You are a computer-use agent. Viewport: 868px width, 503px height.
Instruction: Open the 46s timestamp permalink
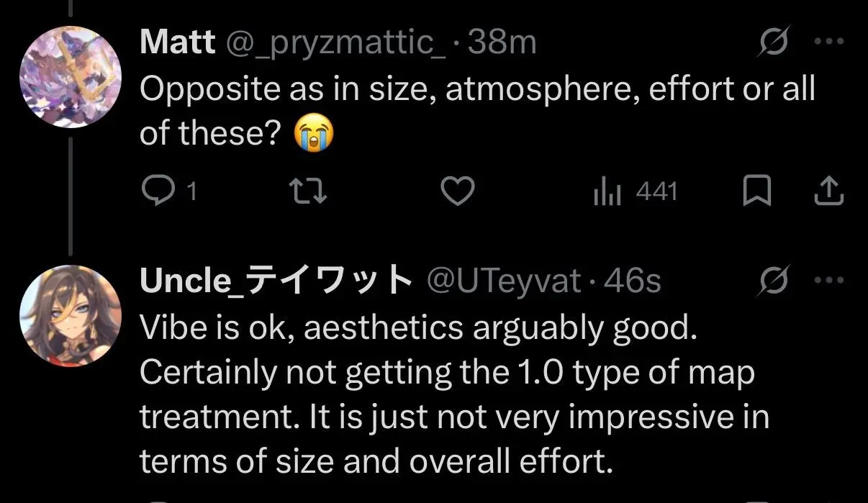(632, 281)
